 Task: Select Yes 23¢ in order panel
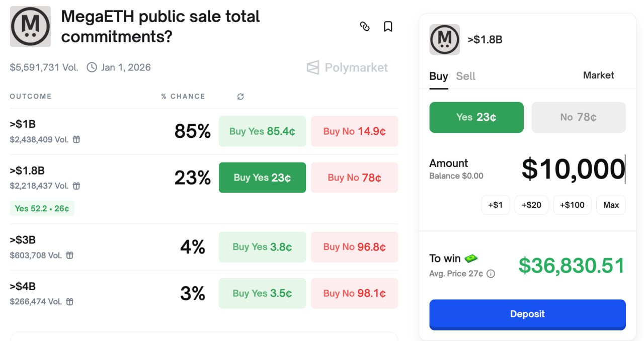(x=476, y=117)
